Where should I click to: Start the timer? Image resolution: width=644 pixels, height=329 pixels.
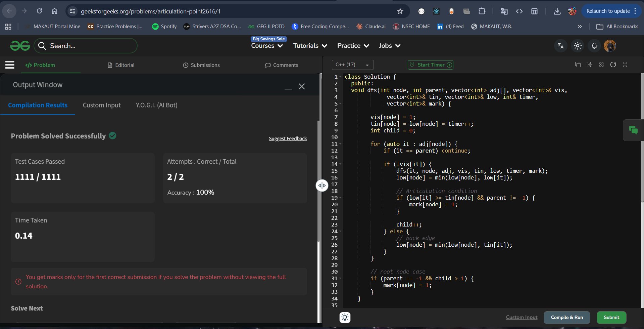(430, 65)
